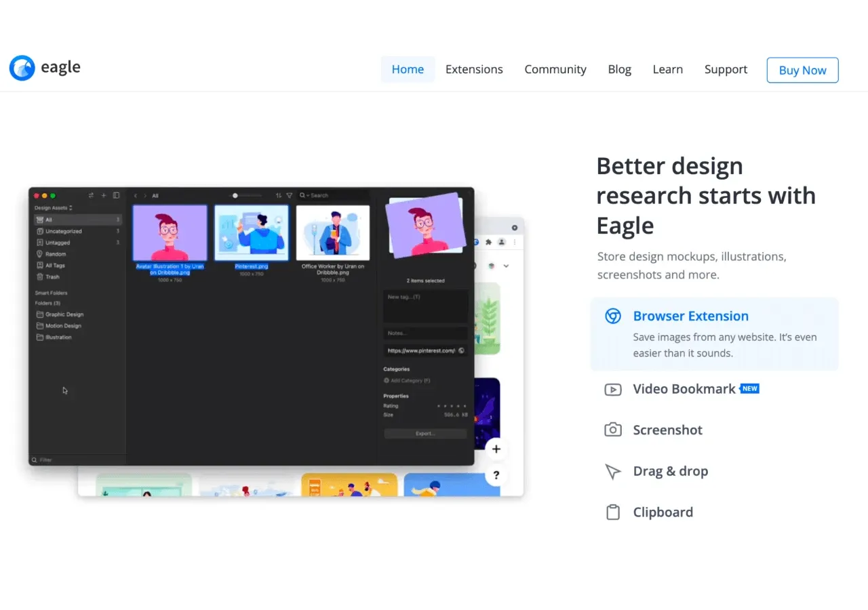Open the browser three-dot menu
Viewport: 868px width, 610px height.
pos(515,242)
